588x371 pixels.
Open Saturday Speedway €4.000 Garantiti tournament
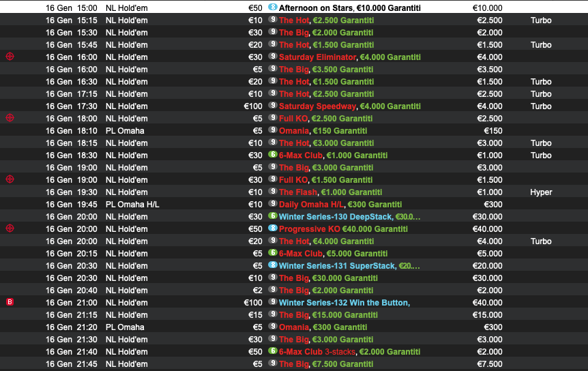tap(349, 106)
